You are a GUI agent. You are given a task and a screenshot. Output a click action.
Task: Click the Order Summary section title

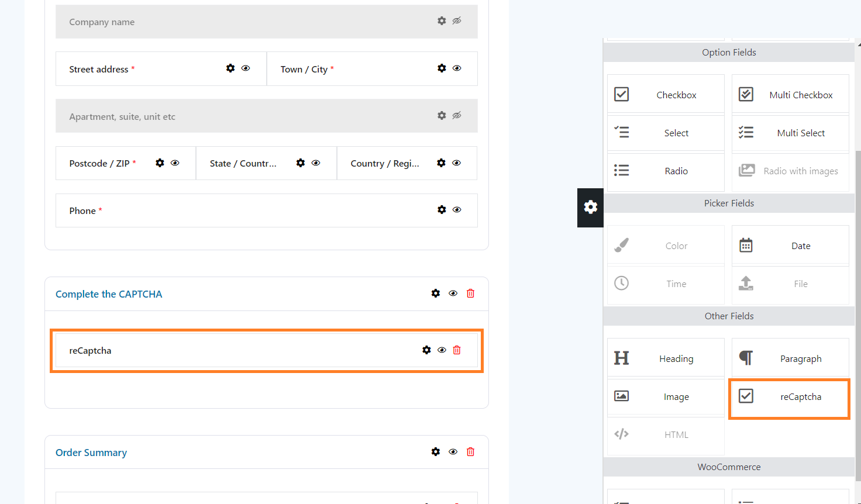pos(91,453)
